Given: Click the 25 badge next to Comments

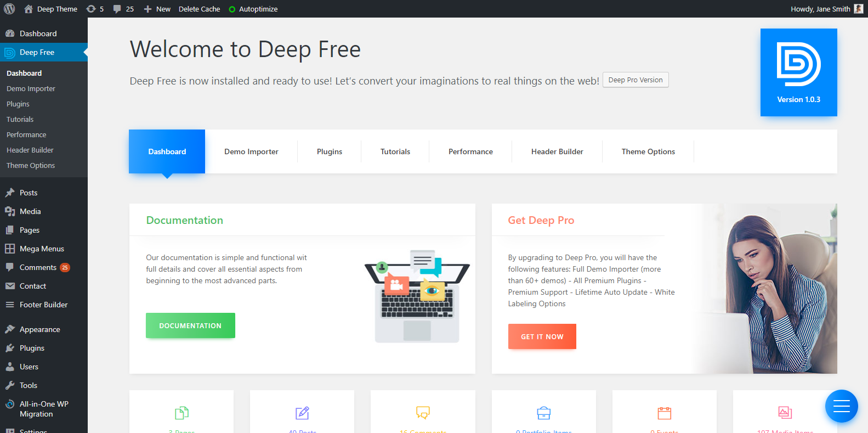Looking at the screenshot, I should tap(65, 268).
